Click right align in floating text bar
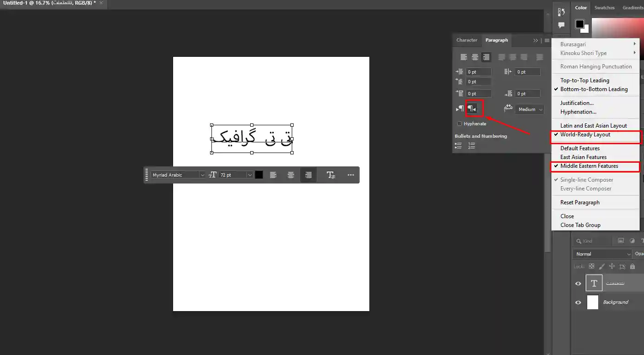The height and width of the screenshot is (355, 644). [308, 175]
